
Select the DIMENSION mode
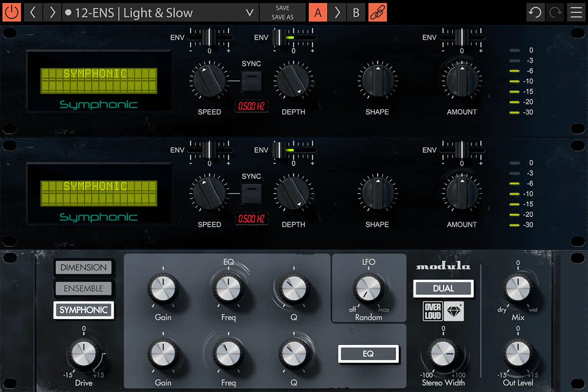click(83, 268)
